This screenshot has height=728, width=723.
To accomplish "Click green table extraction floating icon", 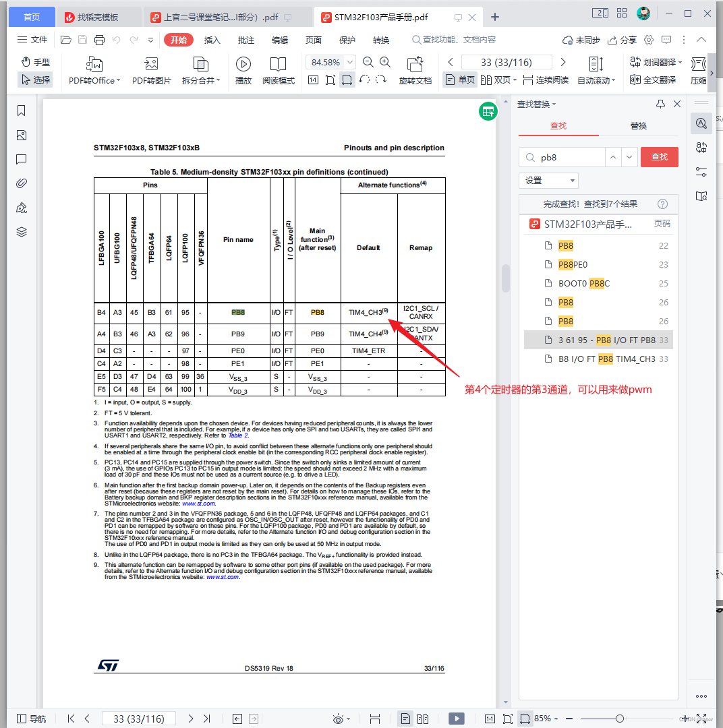I will 488,111.
